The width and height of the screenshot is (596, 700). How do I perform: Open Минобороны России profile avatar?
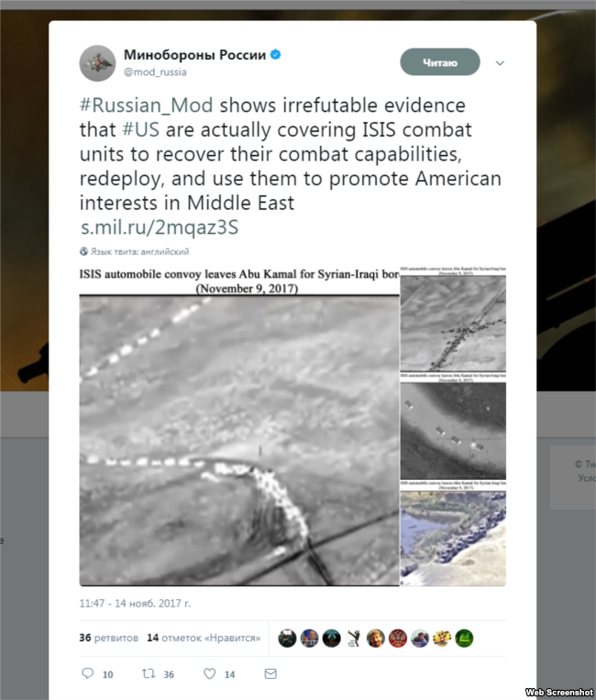[97, 63]
